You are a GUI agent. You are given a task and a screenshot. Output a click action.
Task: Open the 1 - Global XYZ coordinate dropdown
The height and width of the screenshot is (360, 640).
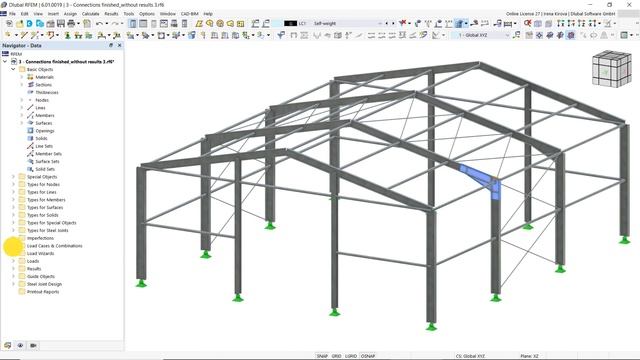507,36
